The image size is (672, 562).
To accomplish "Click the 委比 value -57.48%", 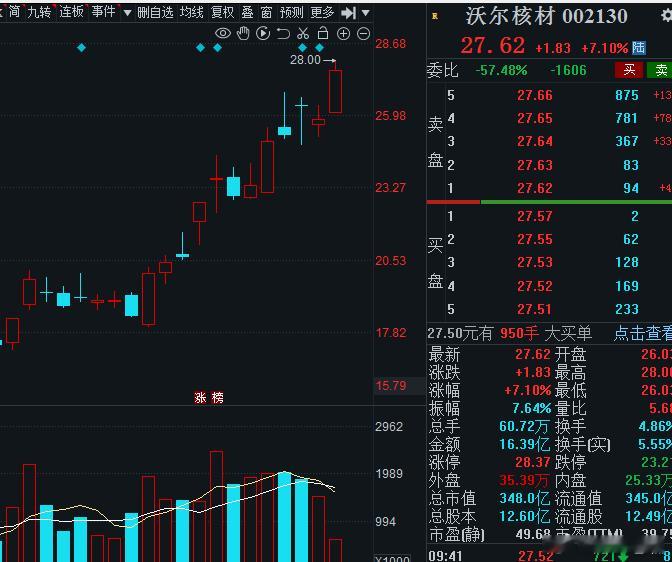I will point(501,70).
